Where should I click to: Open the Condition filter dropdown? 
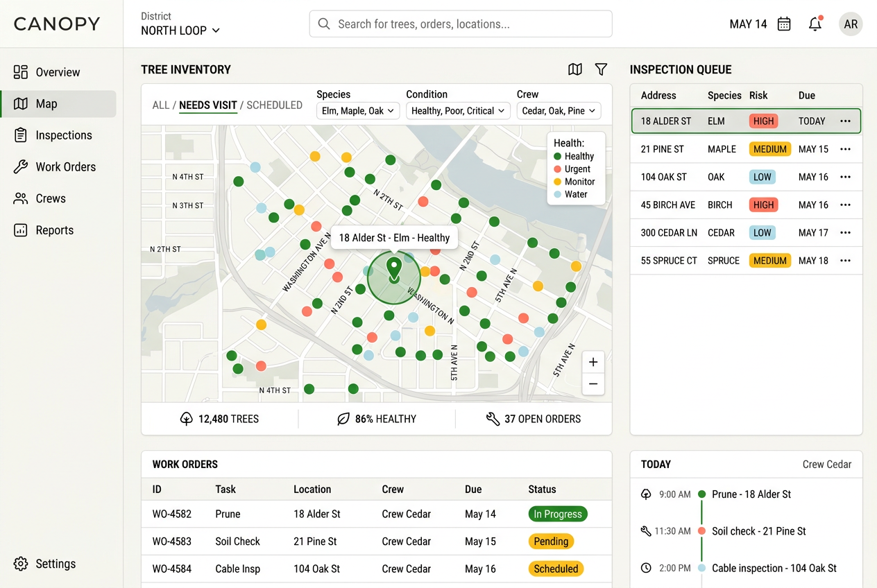[x=459, y=111]
